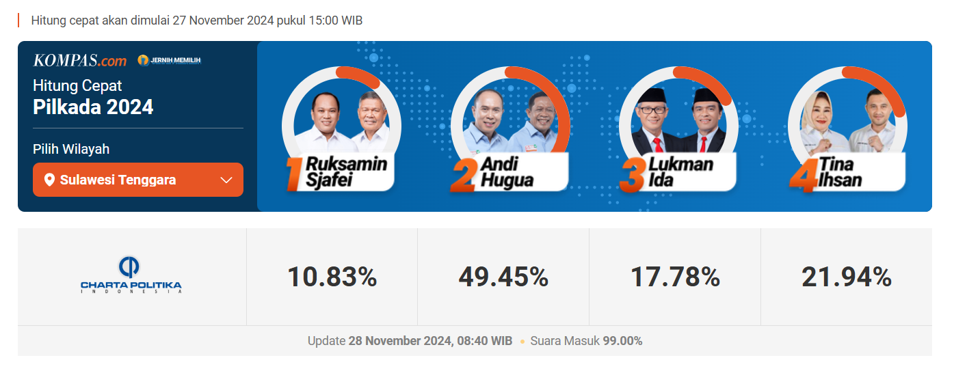The height and width of the screenshot is (371, 980).
Task: Click the orange number 4 candidate icon
Action: click(x=799, y=177)
